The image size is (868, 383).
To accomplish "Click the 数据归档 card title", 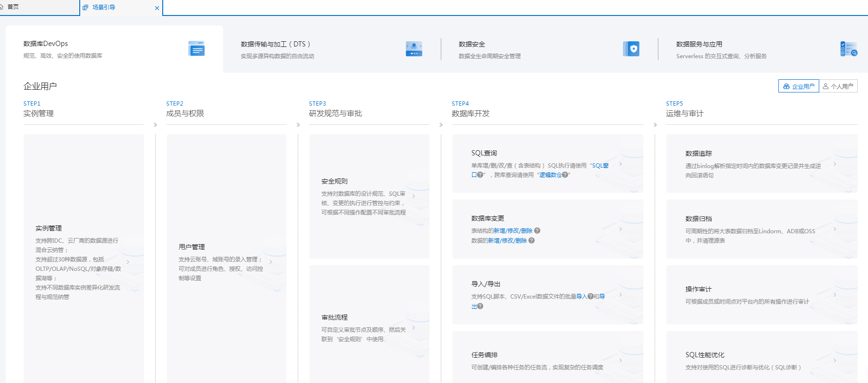I will pyautogui.click(x=699, y=219).
